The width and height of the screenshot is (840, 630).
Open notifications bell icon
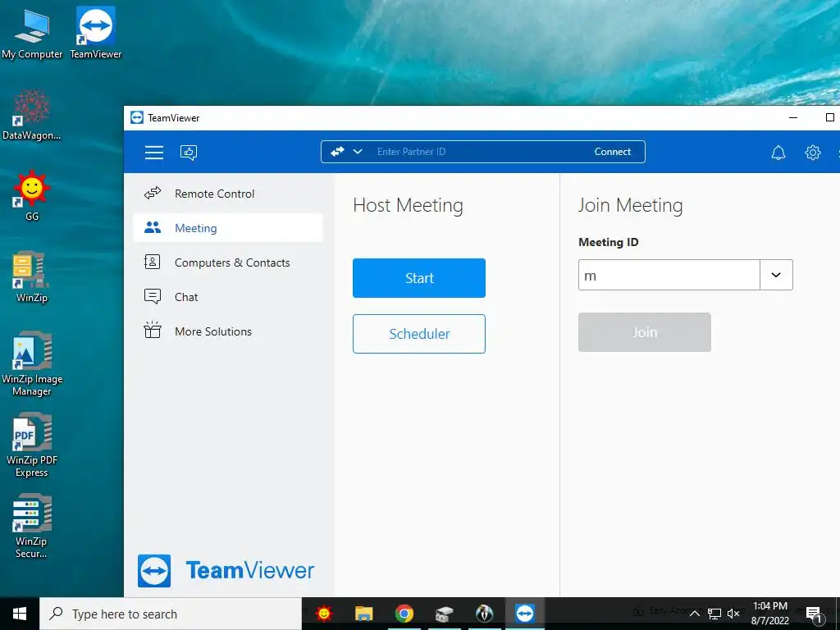click(x=778, y=153)
